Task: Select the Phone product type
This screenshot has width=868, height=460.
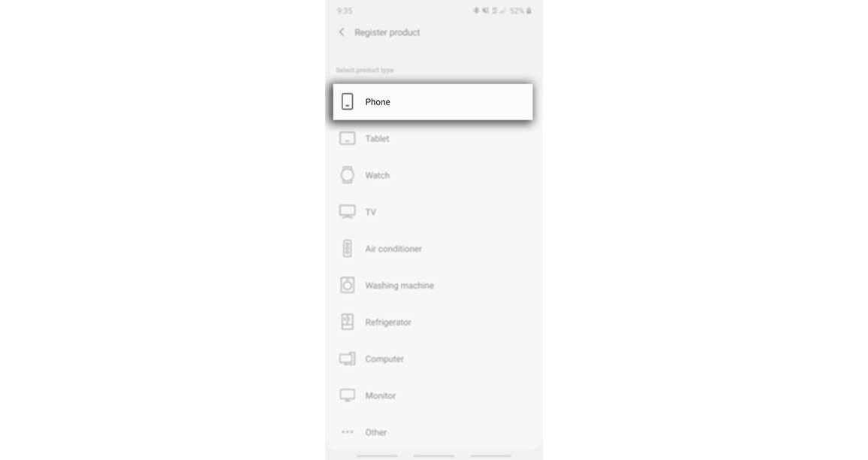Action: 433,102
